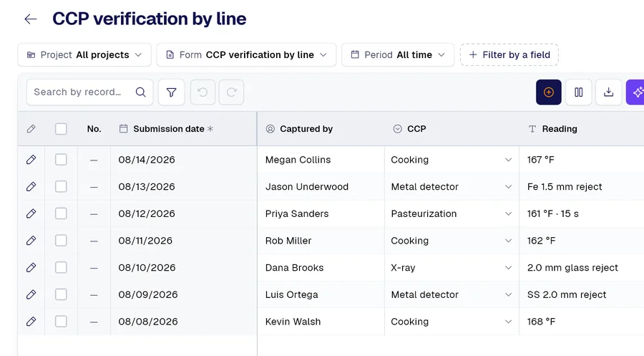Click the redo arrow icon
Screen dimensions: 644x356
(231, 92)
